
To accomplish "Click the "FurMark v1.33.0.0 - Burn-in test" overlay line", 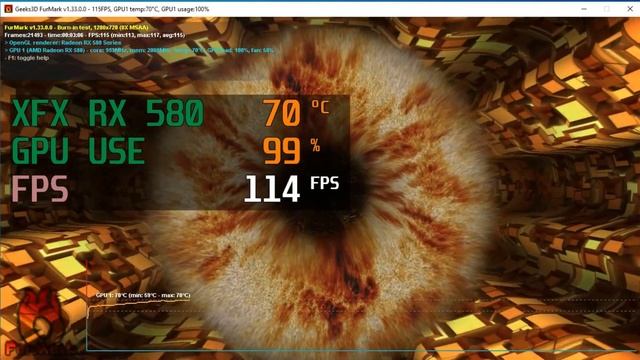I will coord(76,28).
